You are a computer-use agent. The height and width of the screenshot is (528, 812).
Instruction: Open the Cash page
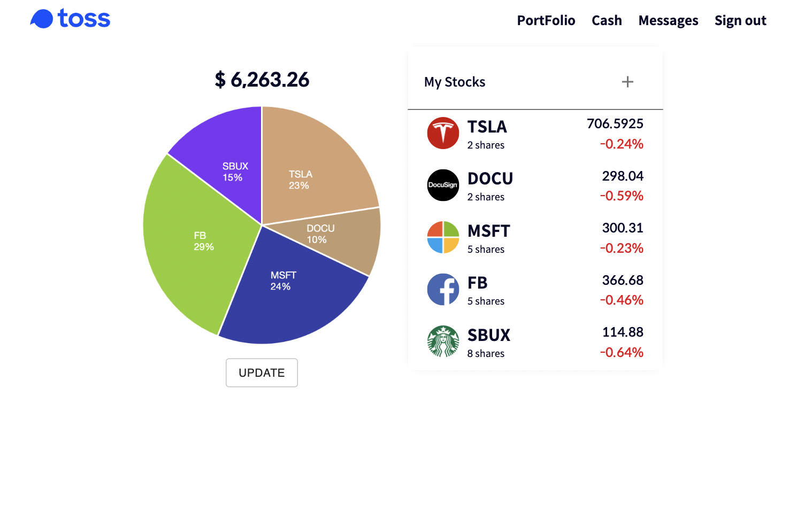[607, 20]
